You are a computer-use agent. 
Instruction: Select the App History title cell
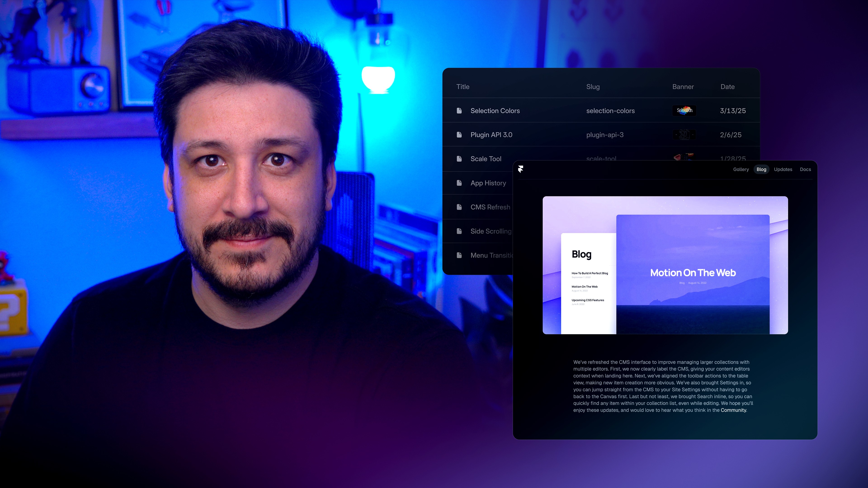(488, 183)
